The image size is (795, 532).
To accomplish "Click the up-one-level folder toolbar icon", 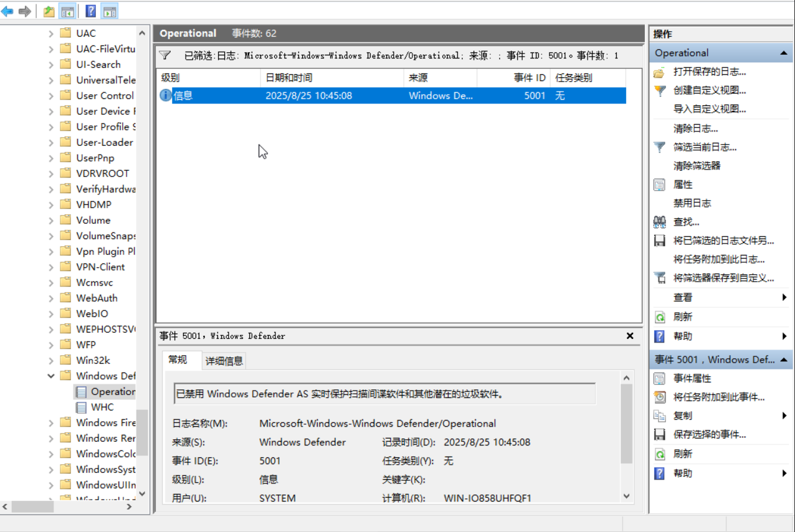I will coord(49,11).
